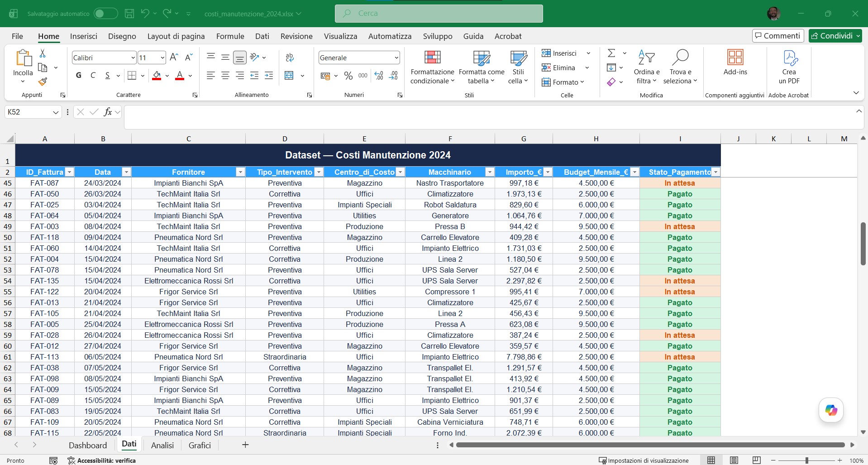Switch to the Dashboard sheet tab

pyautogui.click(x=88, y=445)
